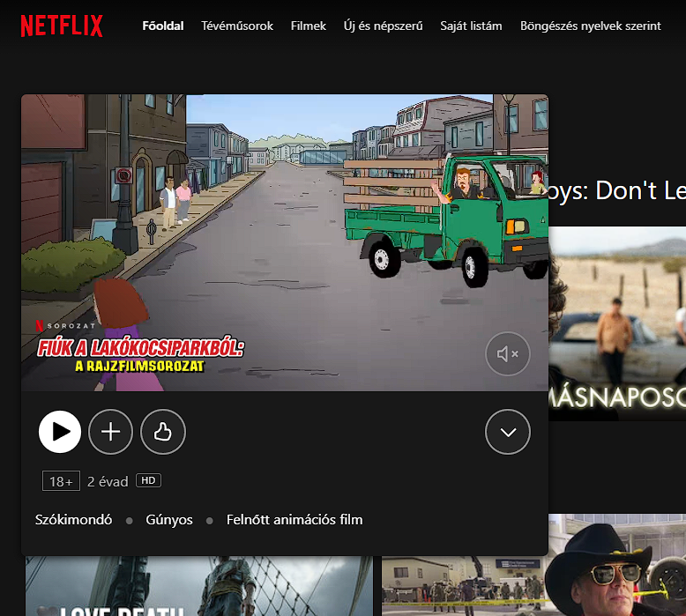Viewport: 686px width, 616px height.
Task: Rate the series with the thumbs-up icon
Action: (163, 432)
